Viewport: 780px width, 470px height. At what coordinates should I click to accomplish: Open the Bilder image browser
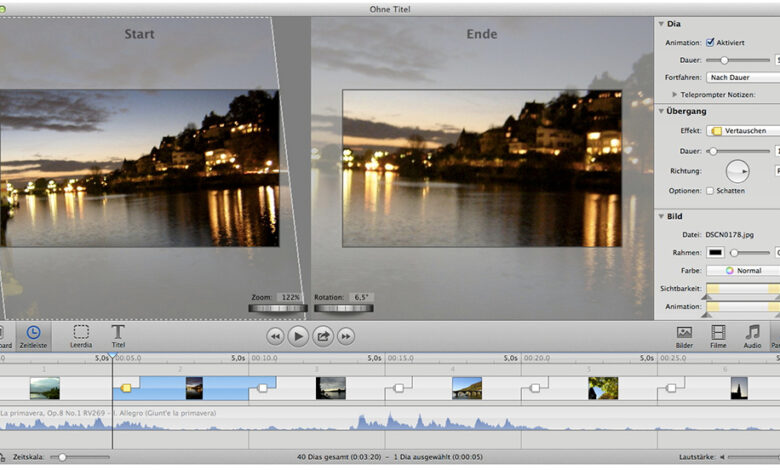(684, 335)
